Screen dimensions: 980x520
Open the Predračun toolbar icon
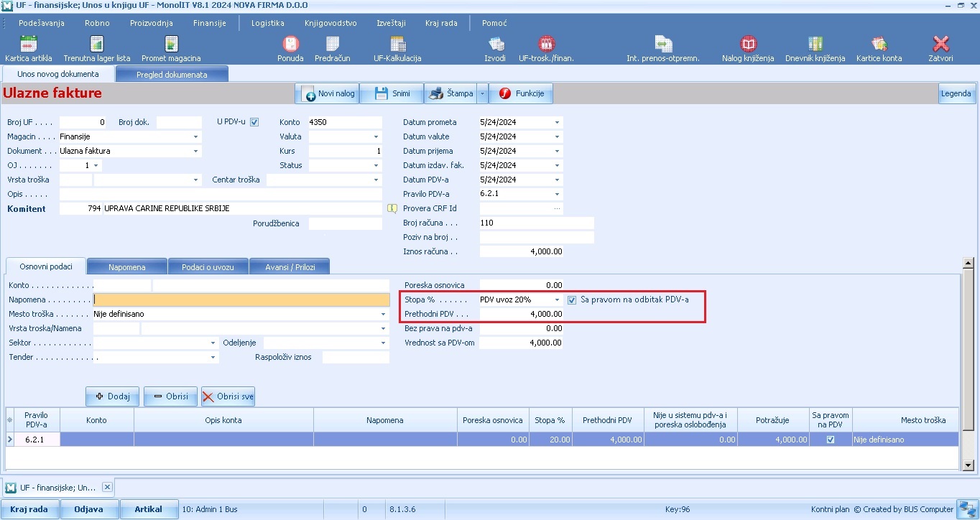(x=333, y=49)
